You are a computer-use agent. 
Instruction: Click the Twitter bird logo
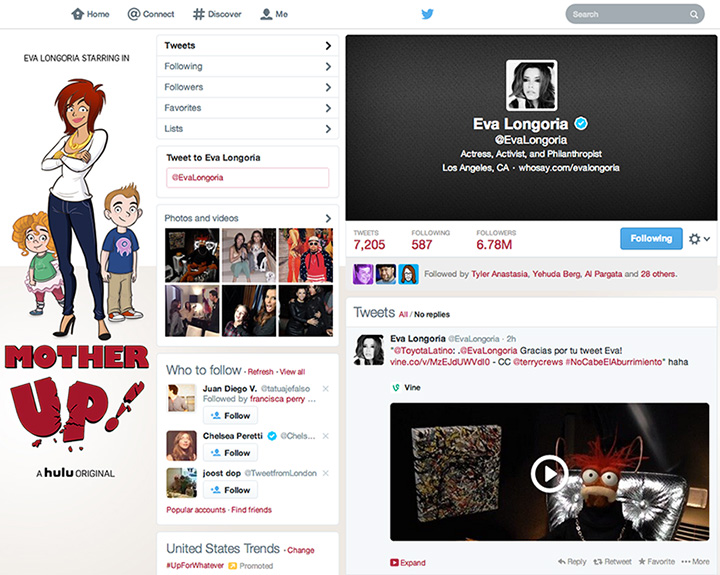(428, 14)
